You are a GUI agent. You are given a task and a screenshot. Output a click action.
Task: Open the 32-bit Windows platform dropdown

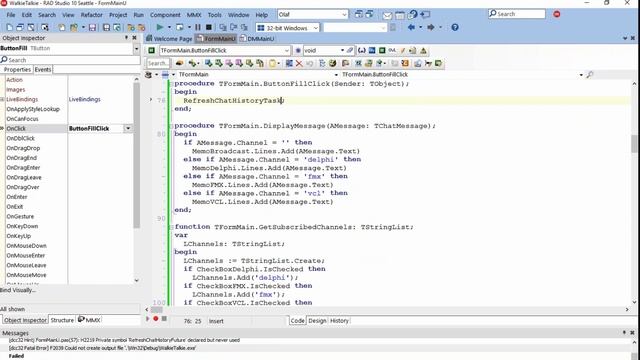(316, 28)
